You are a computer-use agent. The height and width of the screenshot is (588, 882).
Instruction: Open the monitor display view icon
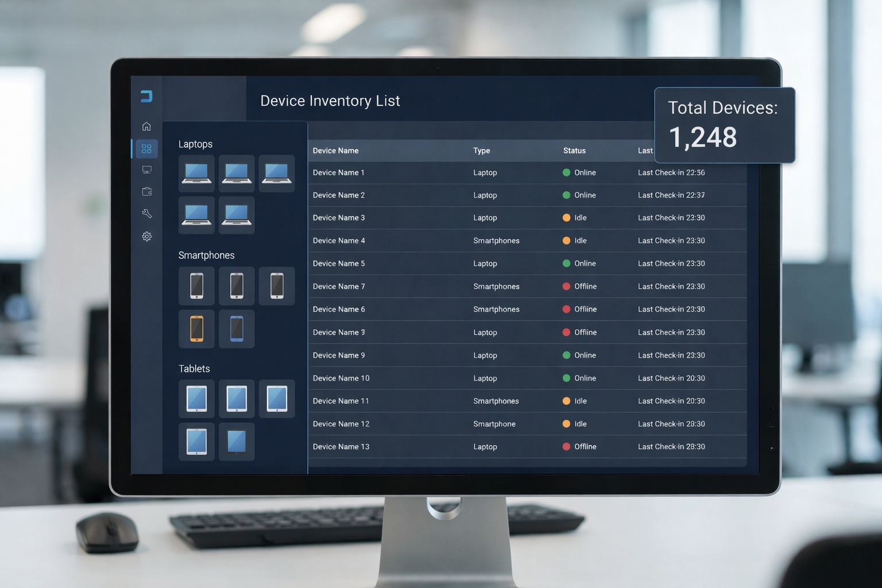(147, 169)
